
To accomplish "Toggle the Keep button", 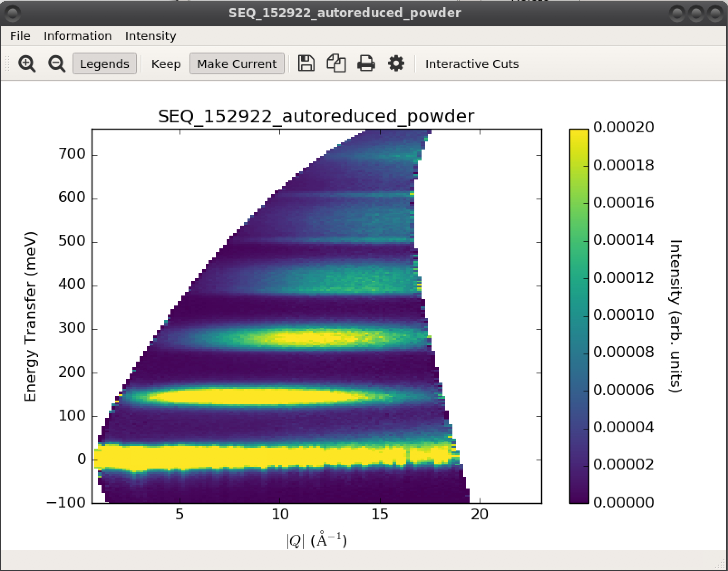I will [166, 63].
